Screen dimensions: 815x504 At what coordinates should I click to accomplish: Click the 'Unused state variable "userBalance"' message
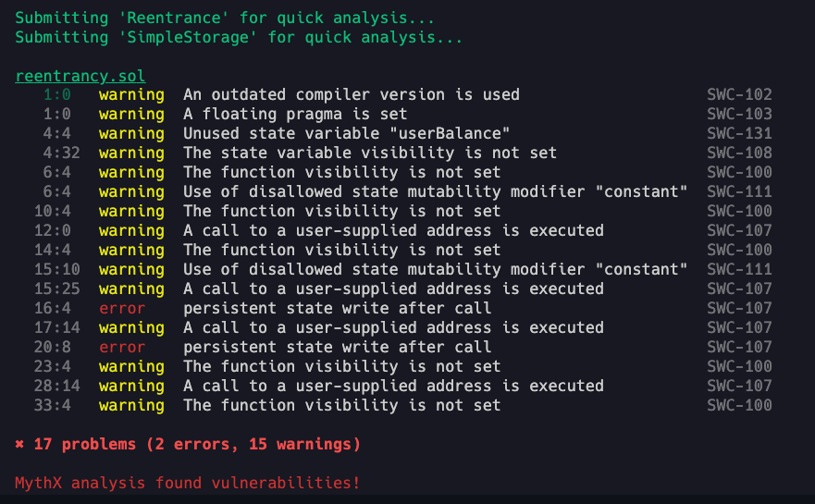346,133
